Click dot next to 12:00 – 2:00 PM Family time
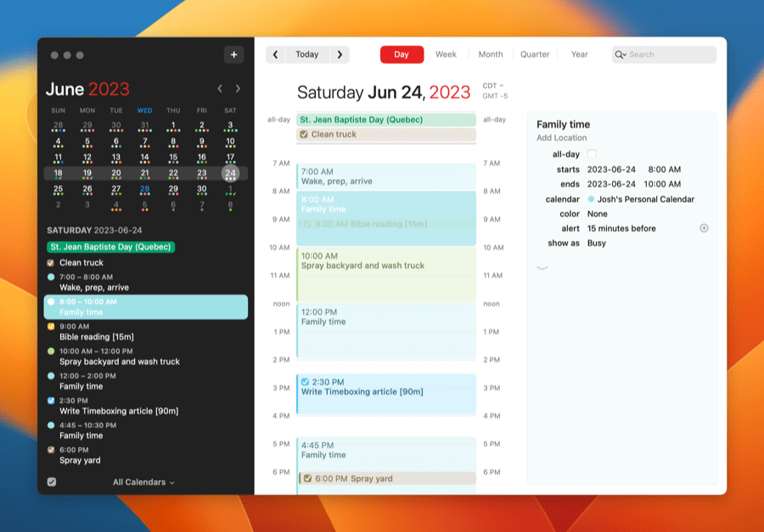This screenshot has height=532, width=764. tap(51, 376)
